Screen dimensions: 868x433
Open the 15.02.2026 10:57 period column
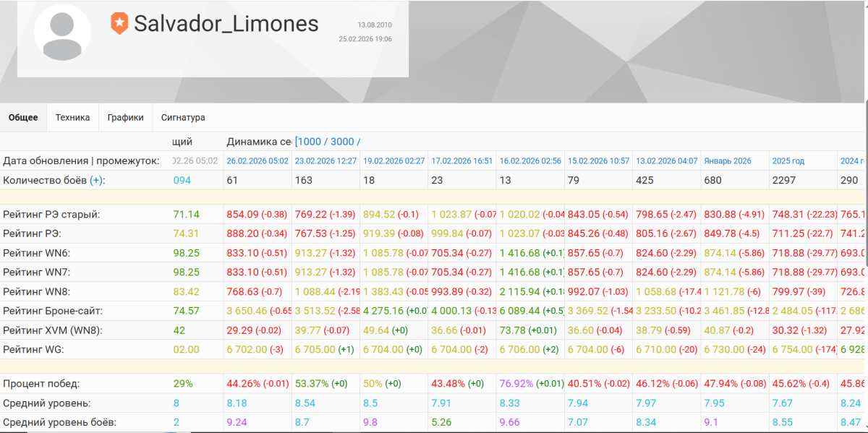(598, 161)
